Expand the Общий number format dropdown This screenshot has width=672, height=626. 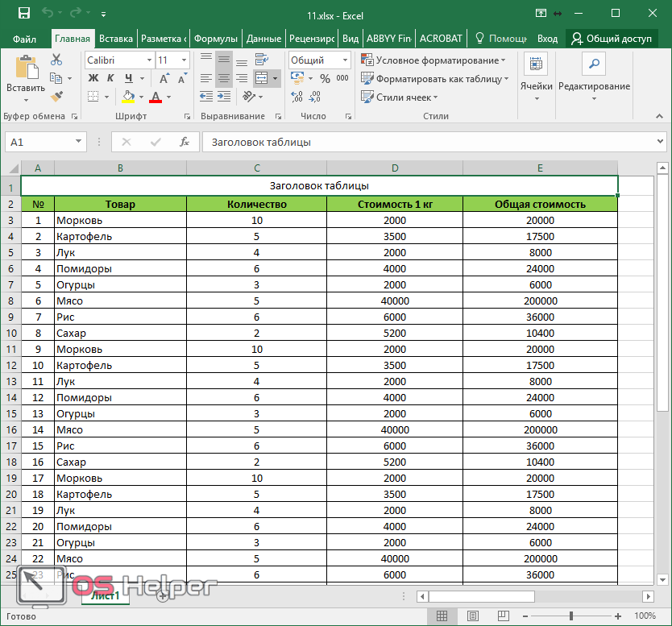click(346, 60)
